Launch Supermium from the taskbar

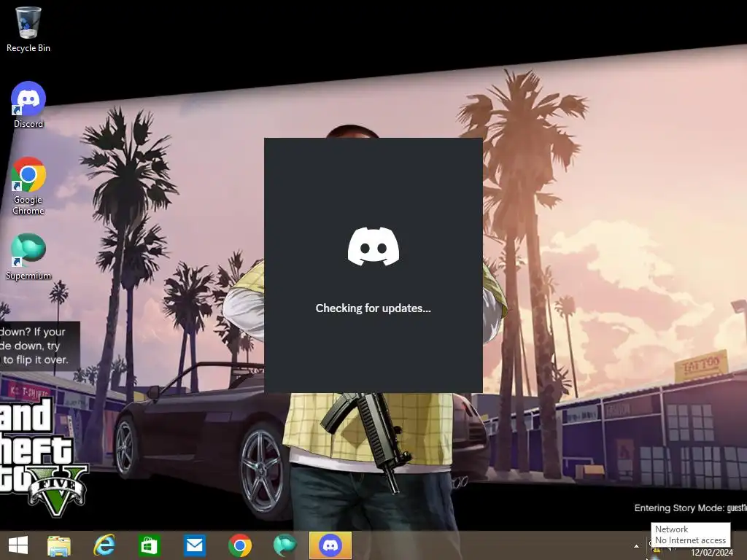(x=285, y=545)
